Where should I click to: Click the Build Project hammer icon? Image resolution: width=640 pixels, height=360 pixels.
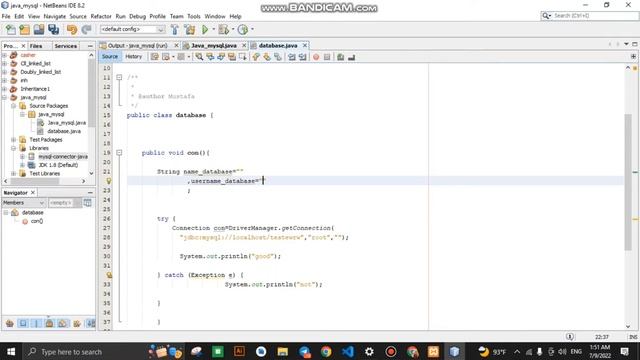[x=175, y=29]
